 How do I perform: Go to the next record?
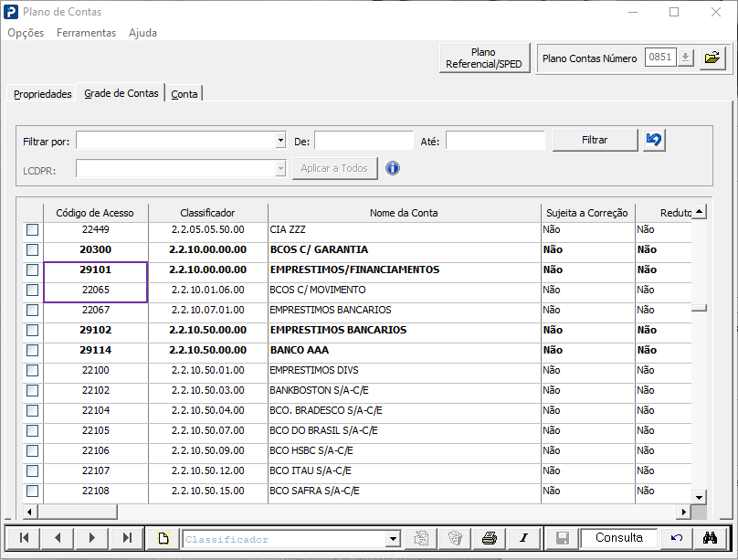[x=91, y=537]
